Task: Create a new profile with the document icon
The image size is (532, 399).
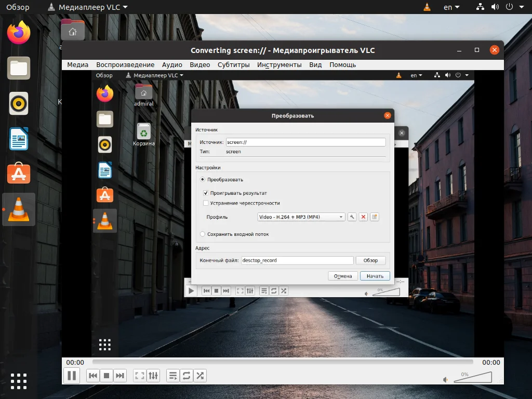Action: 374,217
